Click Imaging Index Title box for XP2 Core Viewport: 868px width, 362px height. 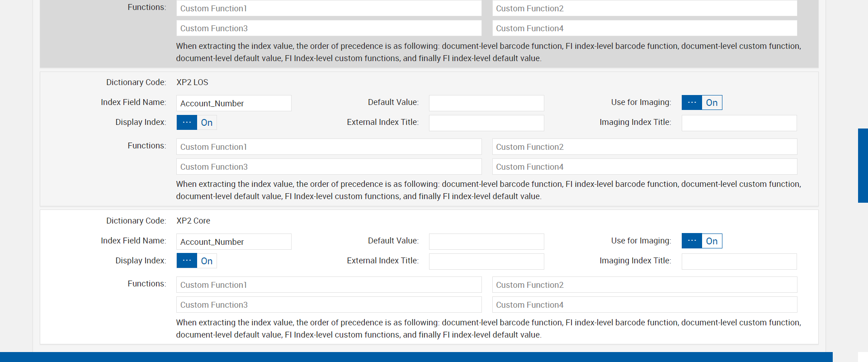click(739, 262)
